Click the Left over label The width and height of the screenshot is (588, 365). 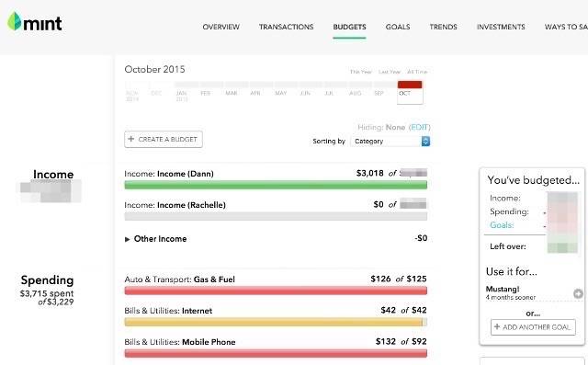[508, 246]
